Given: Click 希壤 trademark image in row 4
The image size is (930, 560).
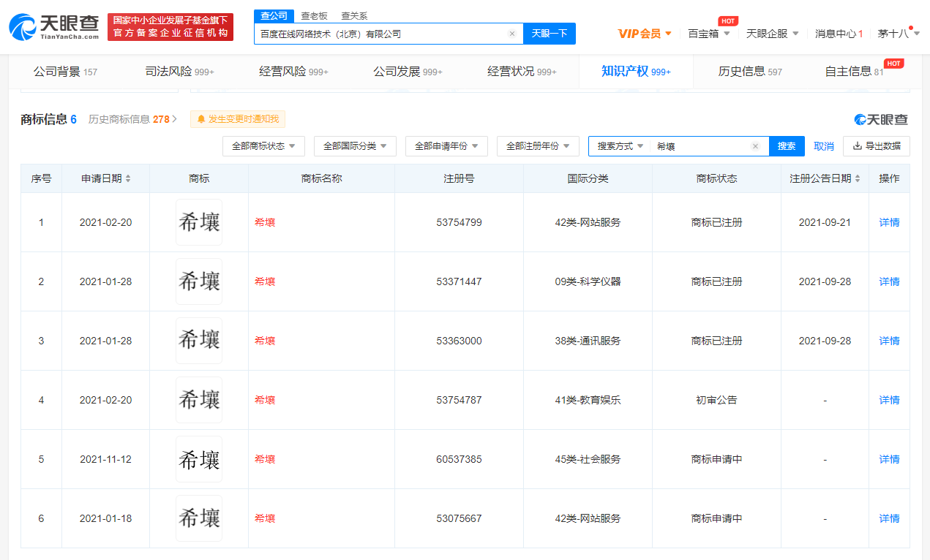Looking at the screenshot, I should 199,400.
